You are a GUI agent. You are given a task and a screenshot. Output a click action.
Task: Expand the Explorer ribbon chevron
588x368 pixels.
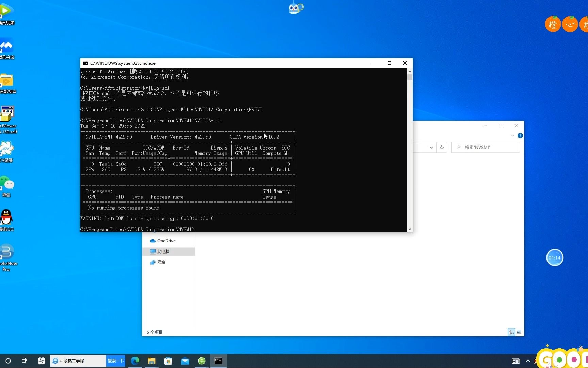pyautogui.click(x=513, y=136)
